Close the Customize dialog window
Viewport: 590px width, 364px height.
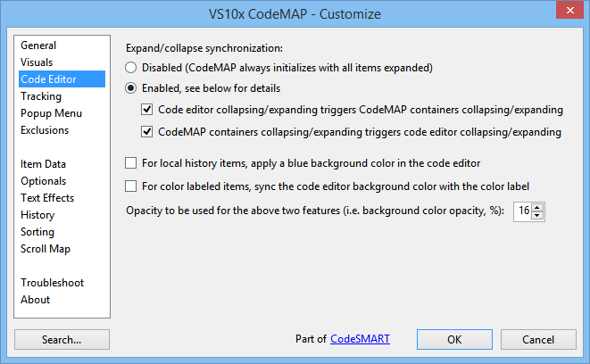(569, 10)
